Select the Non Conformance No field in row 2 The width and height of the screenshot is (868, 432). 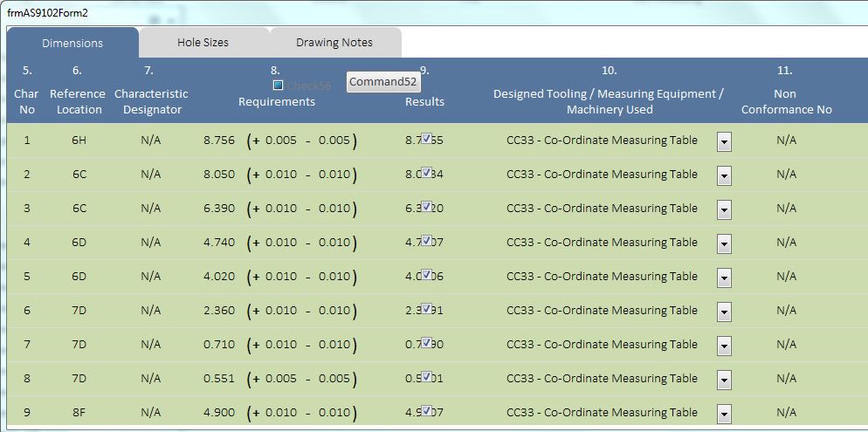[x=787, y=174]
